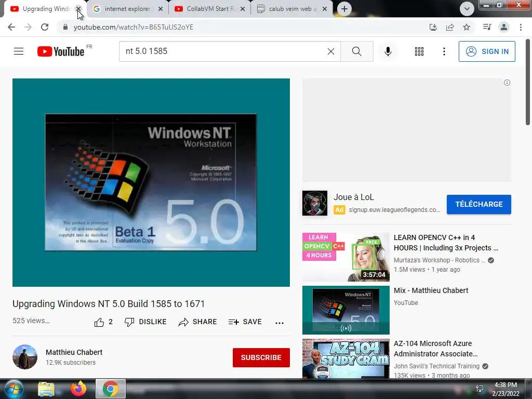This screenshot has height=399, width=532.
Task: Open the AZ-104 Study Cram thumbnail
Action: click(345, 358)
